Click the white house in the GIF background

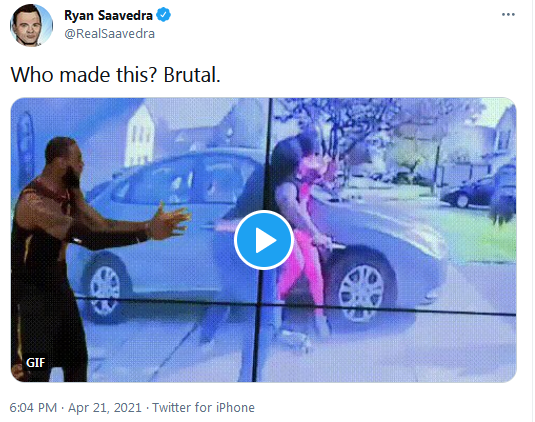tap(140, 136)
